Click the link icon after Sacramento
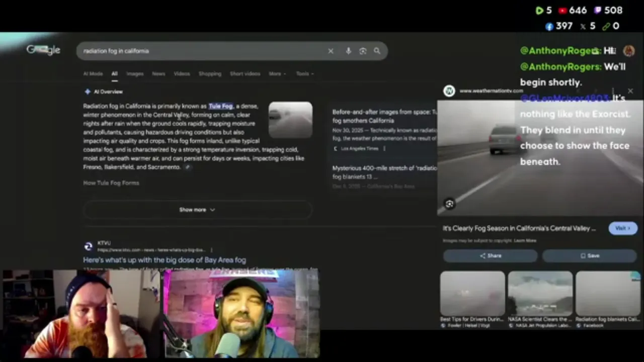The height and width of the screenshot is (362, 644). point(188,167)
